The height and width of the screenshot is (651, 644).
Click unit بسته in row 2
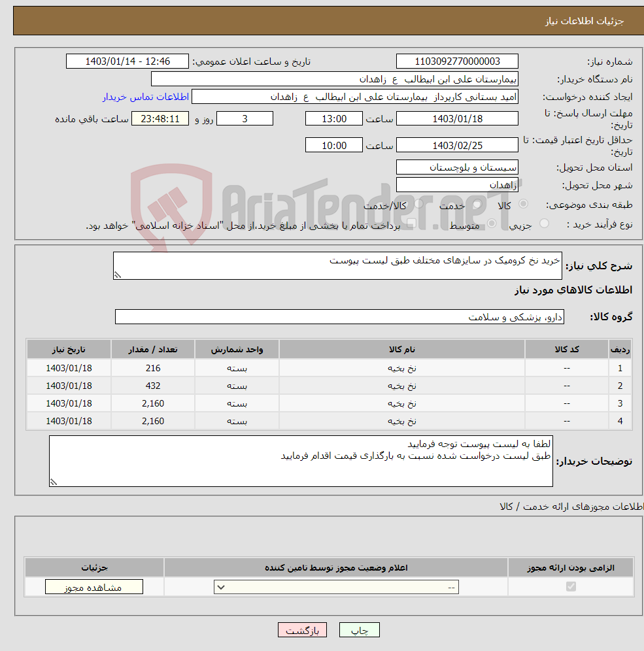click(x=237, y=386)
